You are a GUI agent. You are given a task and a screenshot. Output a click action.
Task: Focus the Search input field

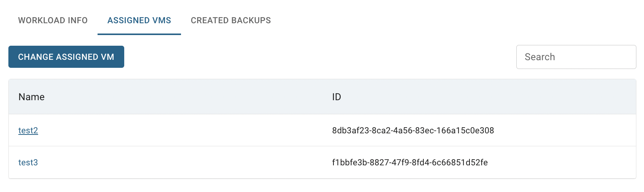point(576,57)
